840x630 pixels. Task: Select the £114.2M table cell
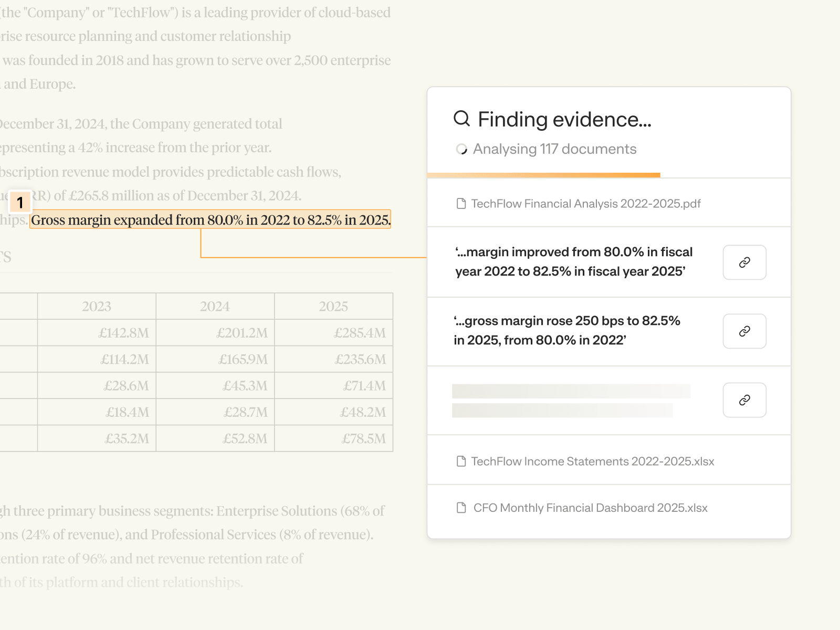pos(97,359)
